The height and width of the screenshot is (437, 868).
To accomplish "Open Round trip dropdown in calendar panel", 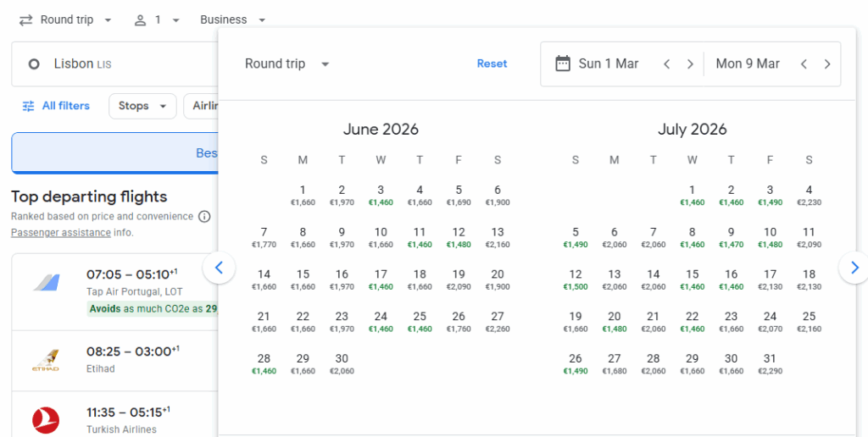I will [287, 64].
